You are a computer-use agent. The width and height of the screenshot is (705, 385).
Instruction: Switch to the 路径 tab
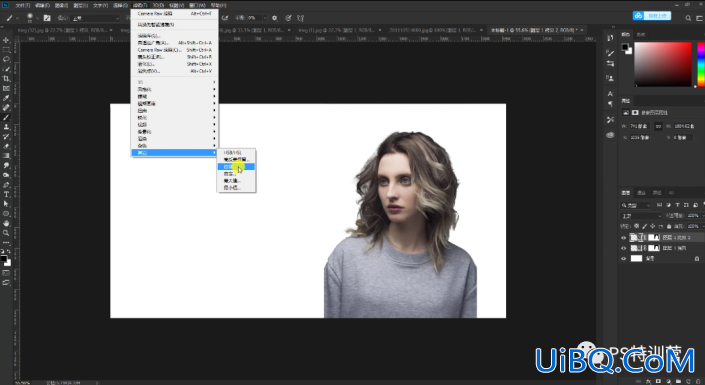[657, 193]
